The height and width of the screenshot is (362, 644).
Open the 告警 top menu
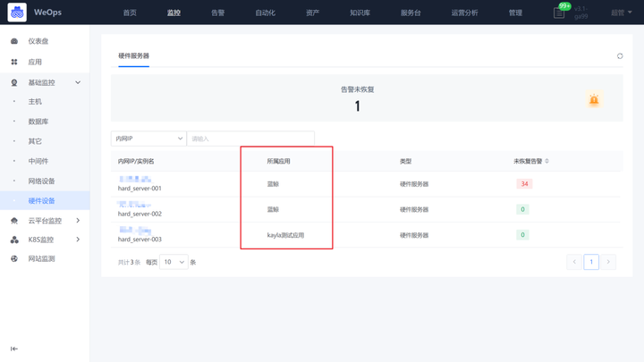(x=217, y=13)
